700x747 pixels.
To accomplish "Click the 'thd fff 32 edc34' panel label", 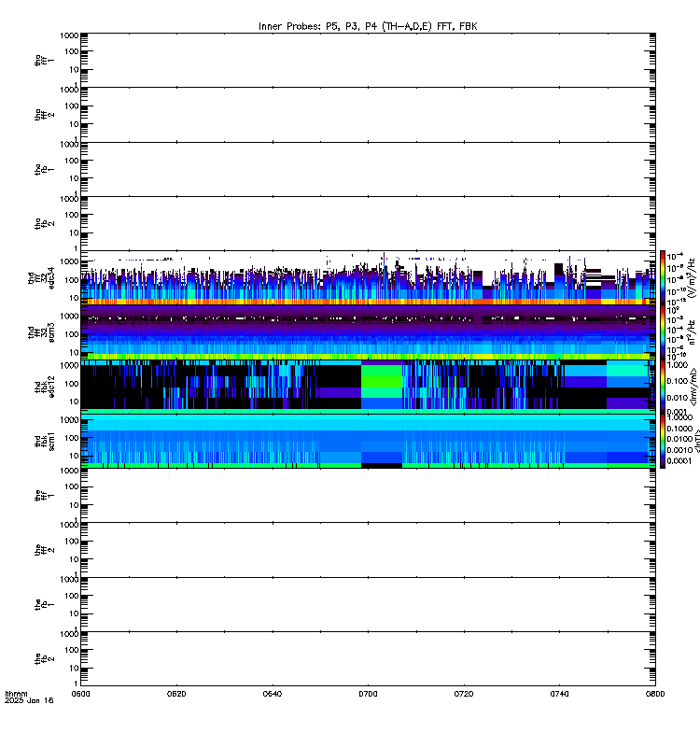I will pyautogui.click(x=41, y=277).
